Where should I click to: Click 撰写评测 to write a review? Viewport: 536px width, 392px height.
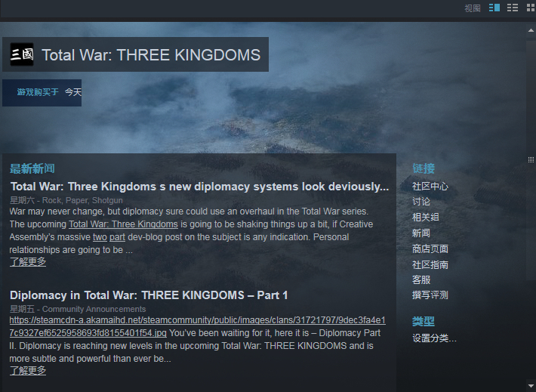point(430,295)
